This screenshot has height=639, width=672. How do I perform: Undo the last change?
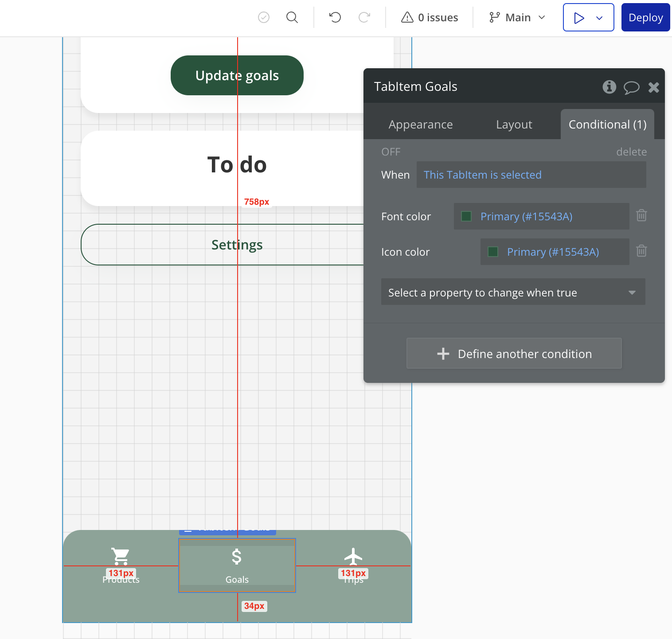pos(335,17)
